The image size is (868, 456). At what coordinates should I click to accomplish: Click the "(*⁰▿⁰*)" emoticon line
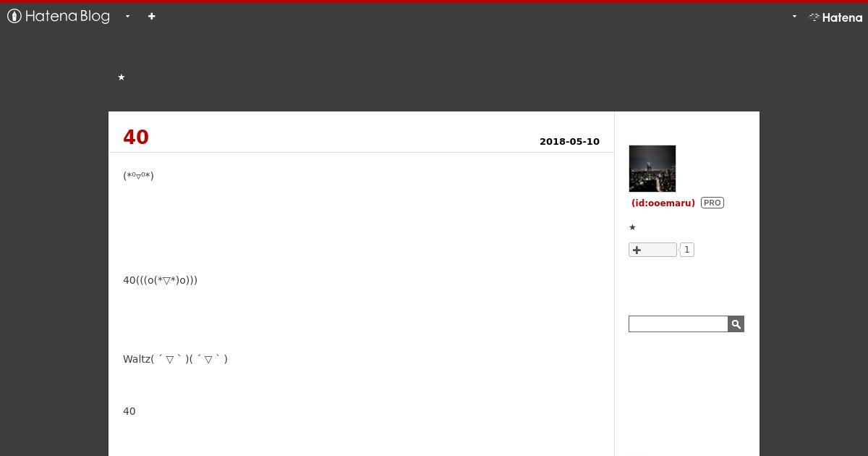138,176
